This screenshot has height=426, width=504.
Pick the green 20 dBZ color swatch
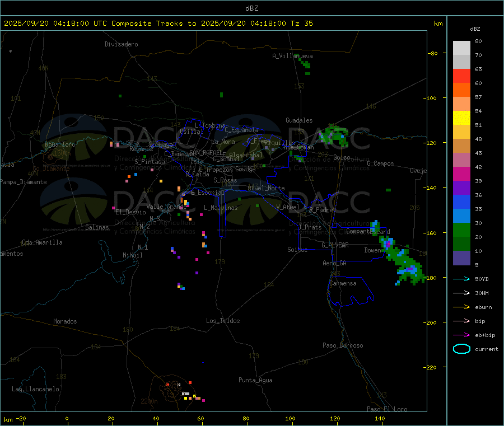[461, 230]
